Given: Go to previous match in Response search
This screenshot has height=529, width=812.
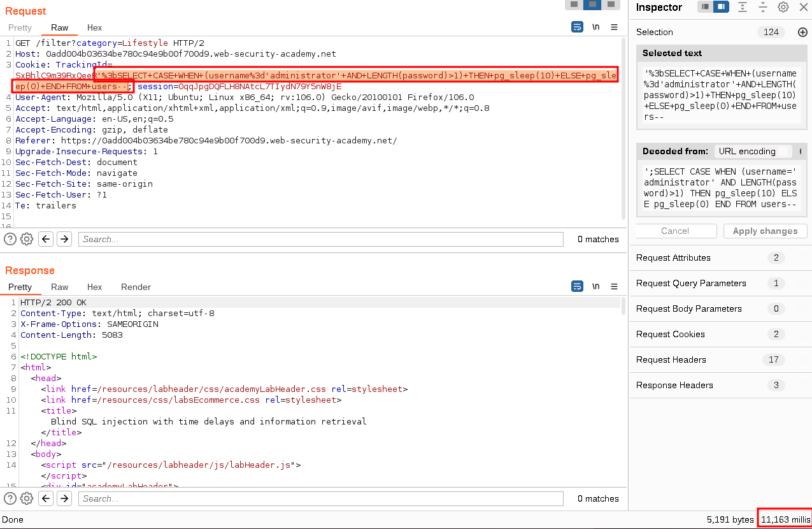Looking at the screenshot, I should tap(45, 498).
